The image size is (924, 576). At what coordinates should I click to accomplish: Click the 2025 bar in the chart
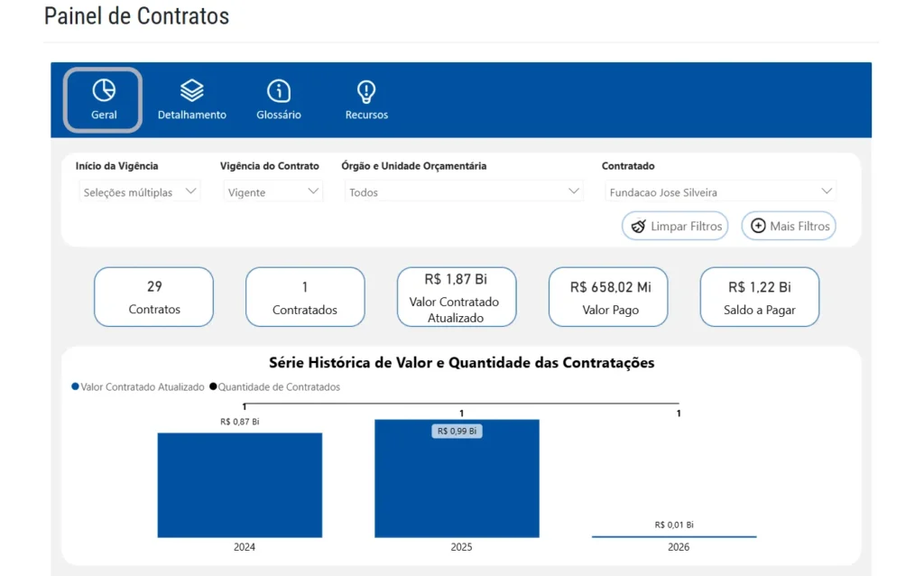(457, 478)
